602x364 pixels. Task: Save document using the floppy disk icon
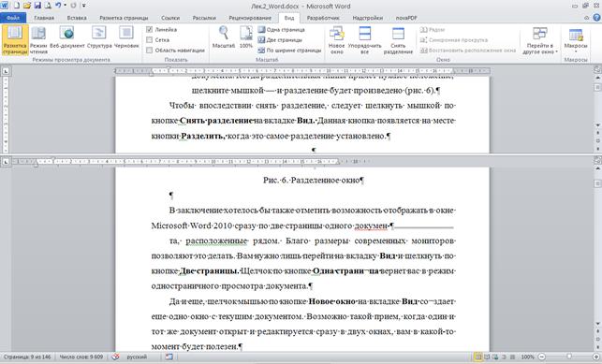37,6
